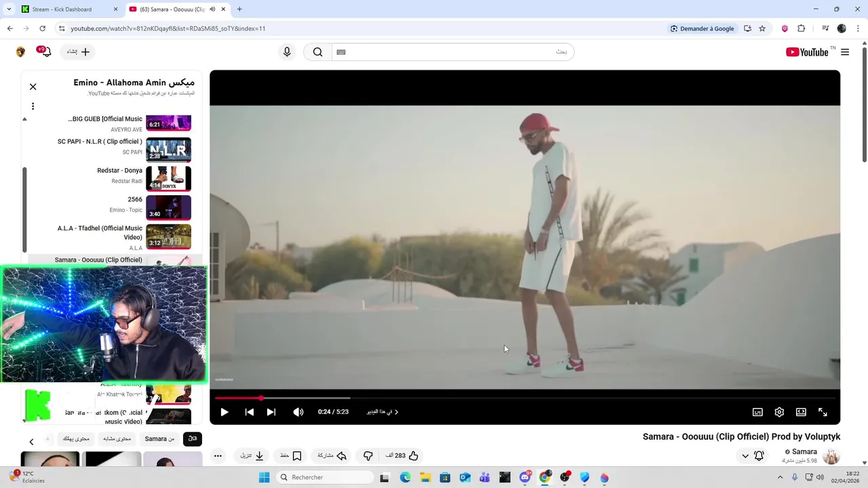
Task: Open Discord from the taskbar
Action: click(x=525, y=477)
